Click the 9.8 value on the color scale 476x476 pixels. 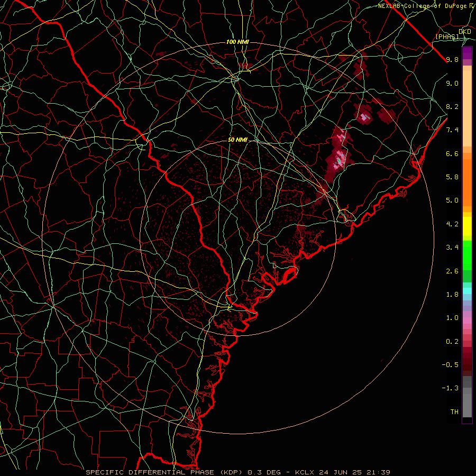coord(452,59)
